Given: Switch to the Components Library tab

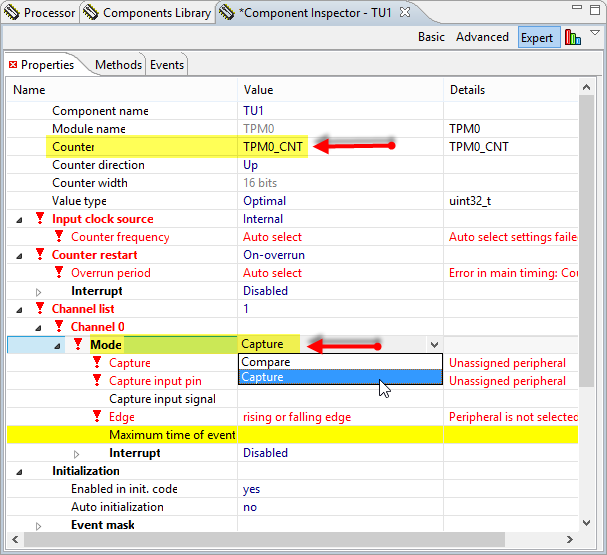Looking at the screenshot, I should point(148,13).
